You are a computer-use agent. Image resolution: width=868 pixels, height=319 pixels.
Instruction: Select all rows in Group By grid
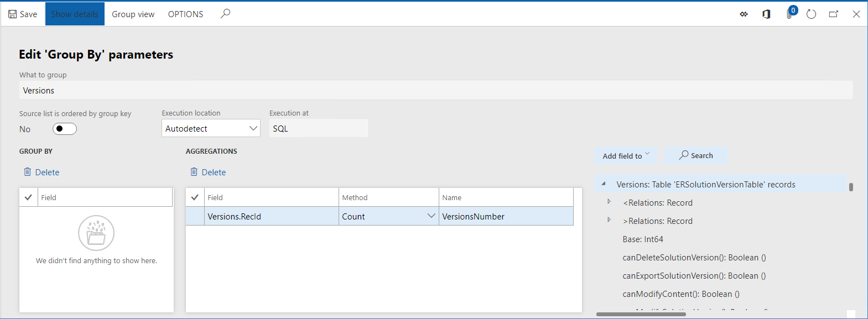coord(28,197)
